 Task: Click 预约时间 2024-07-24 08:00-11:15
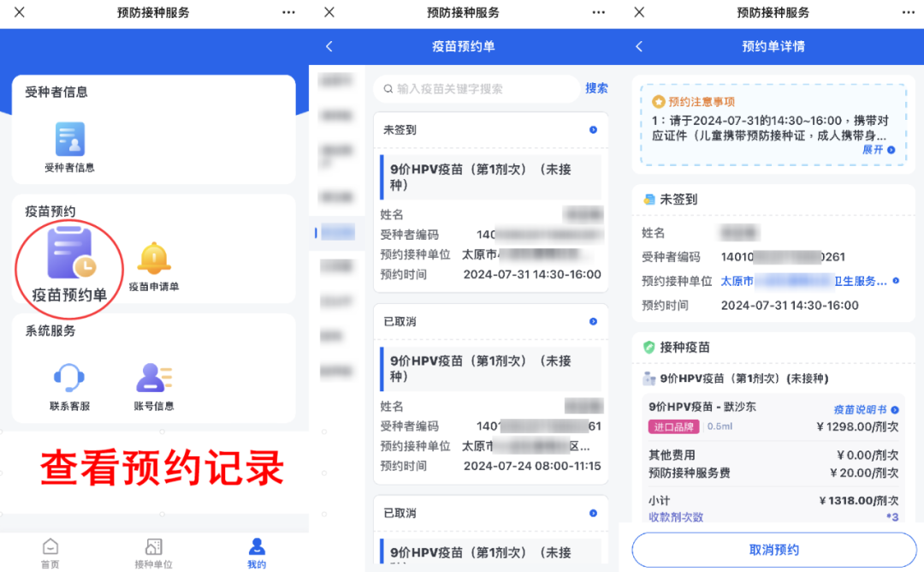[x=490, y=466]
